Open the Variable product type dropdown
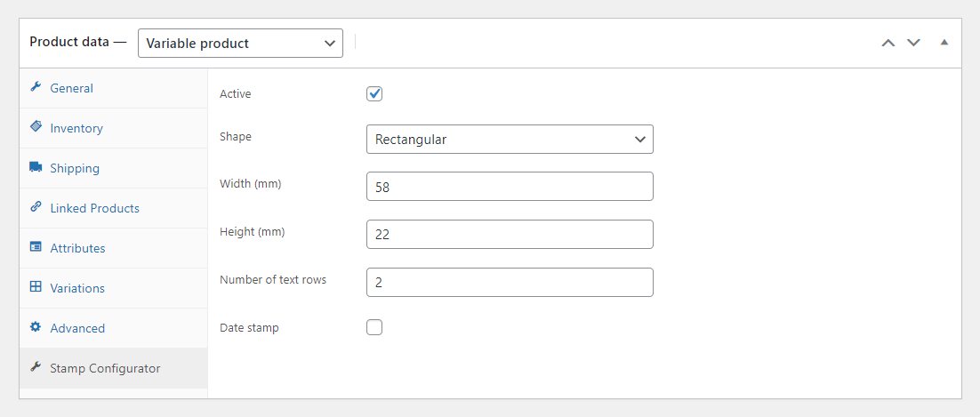 click(240, 43)
